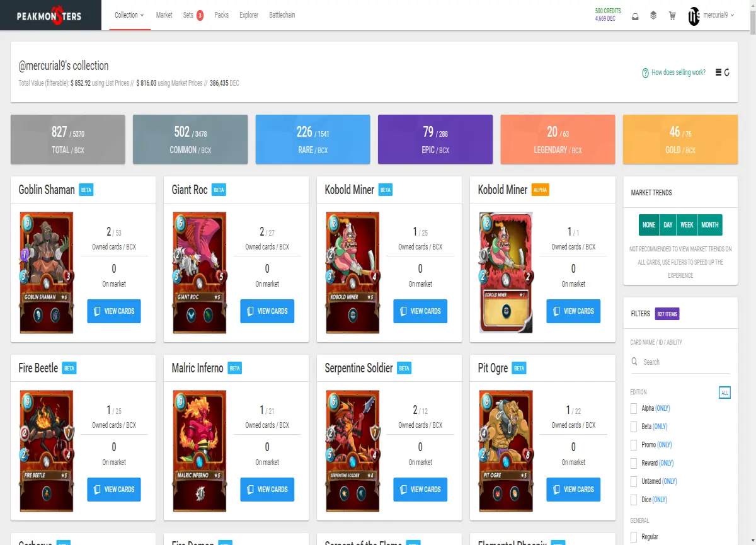This screenshot has width=756, height=545.
Task: Click the ALL edition filter button
Action: (x=724, y=393)
